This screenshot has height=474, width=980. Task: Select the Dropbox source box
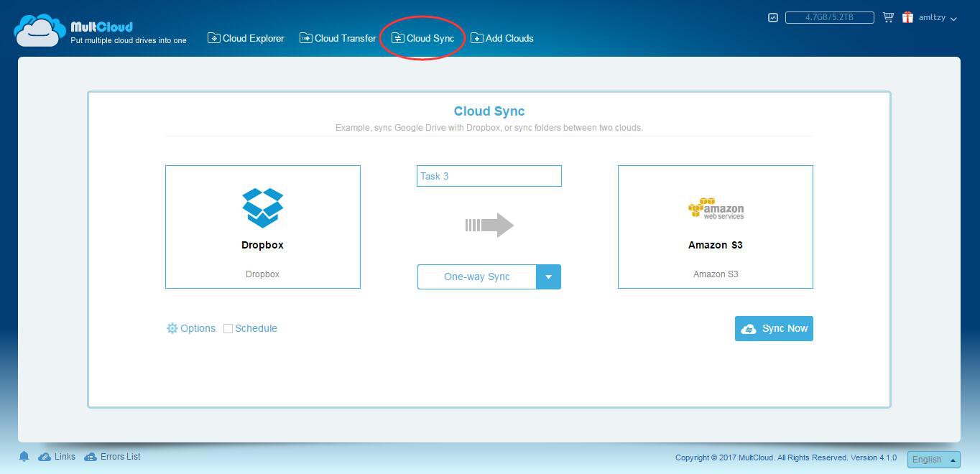(x=263, y=227)
